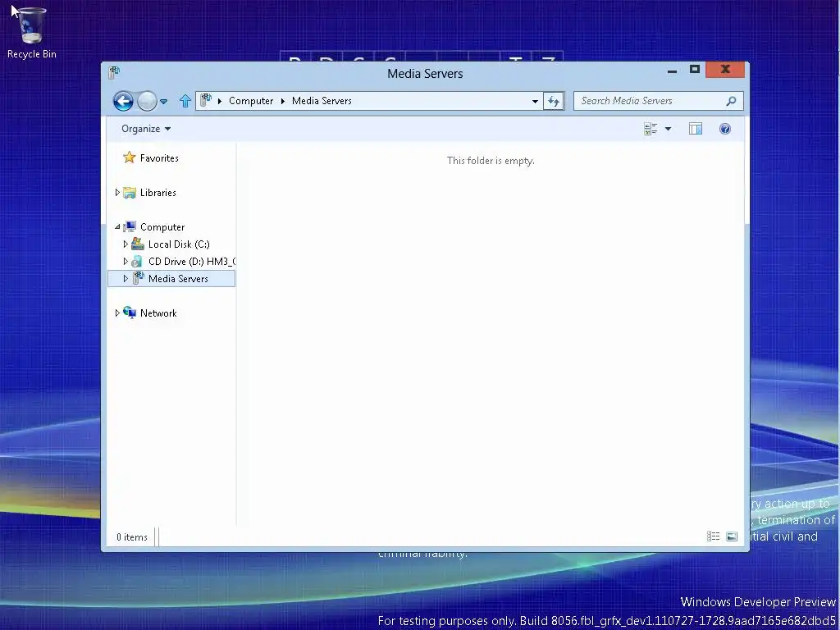Minimize the Media Servers window
The image size is (840, 630).
pos(673,71)
